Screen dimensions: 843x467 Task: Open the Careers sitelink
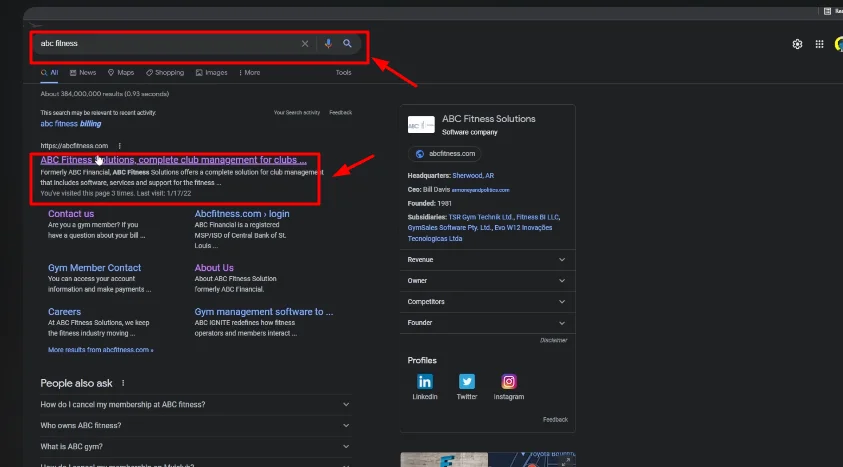[65, 312]
